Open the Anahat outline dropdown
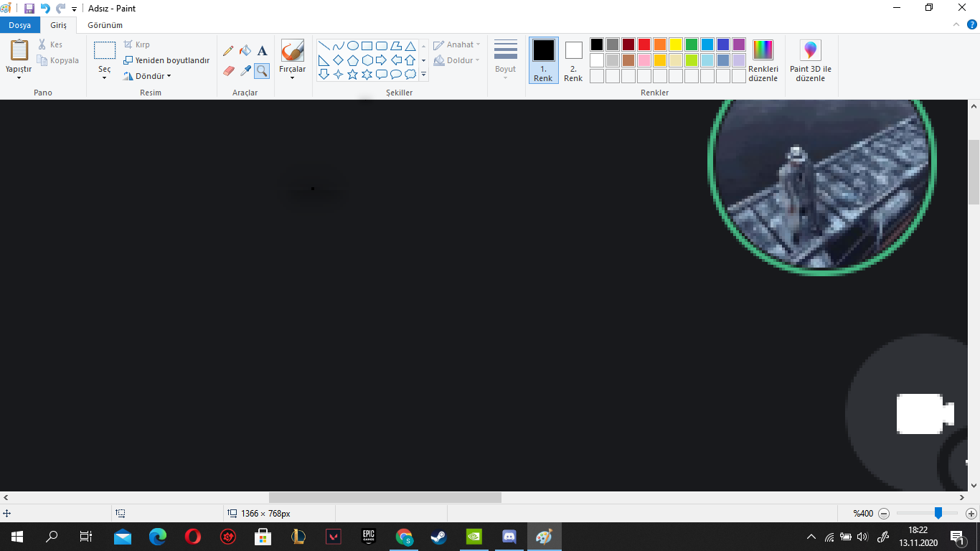 click(457, 44)
